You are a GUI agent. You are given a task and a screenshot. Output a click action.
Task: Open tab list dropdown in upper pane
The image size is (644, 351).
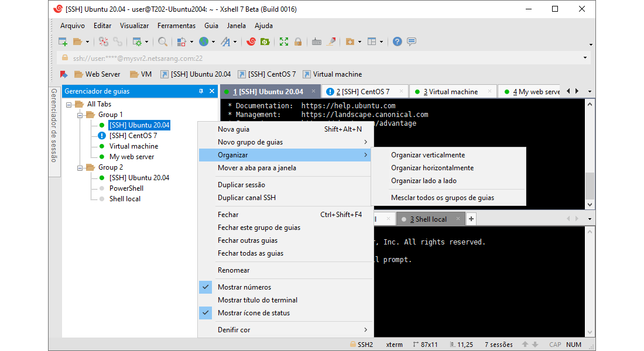click(x=590, y=91)
